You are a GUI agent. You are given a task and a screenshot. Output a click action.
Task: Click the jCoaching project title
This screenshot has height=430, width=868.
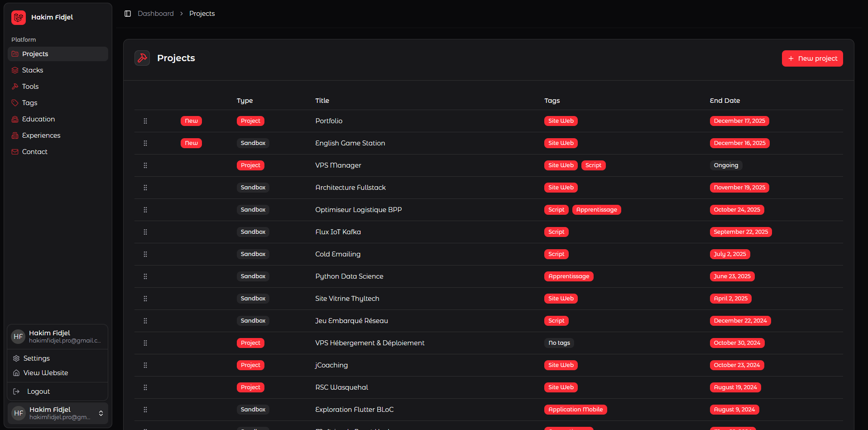[x=331, y=365]
